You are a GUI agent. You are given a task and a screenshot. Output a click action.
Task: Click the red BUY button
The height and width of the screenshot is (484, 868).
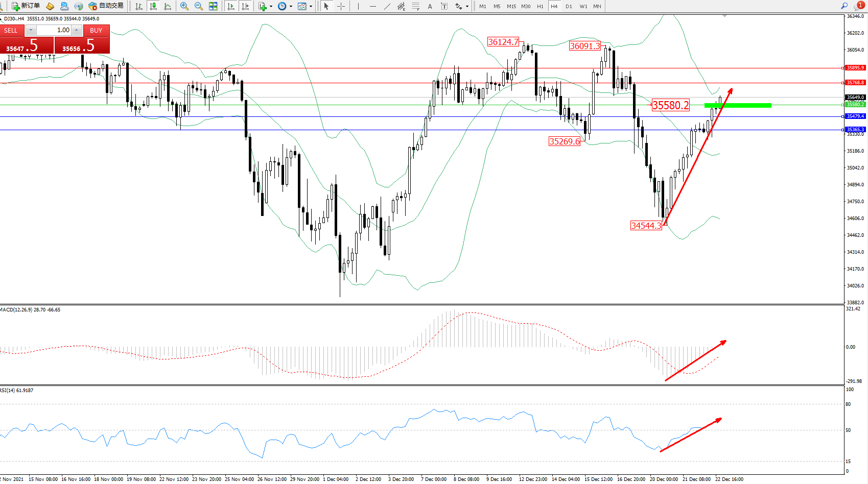click(96, 31)
